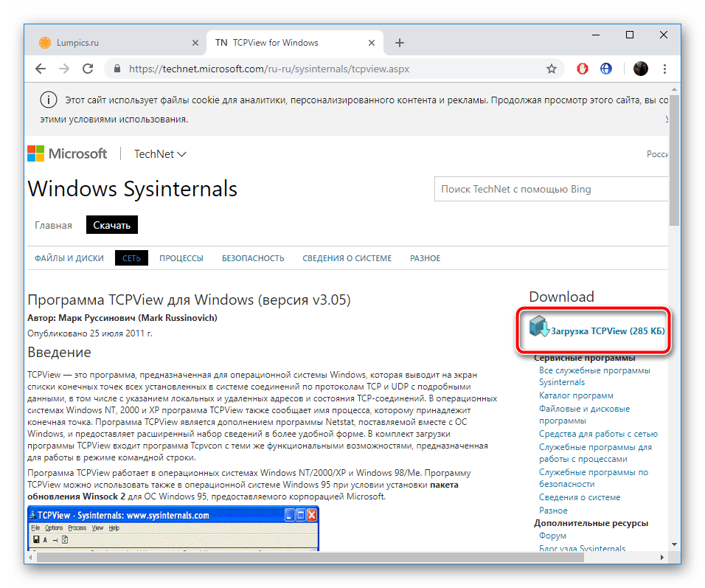Expand the TechNet dropdown
705x588 pixels.
pyautogui.click(x=160, y=153)
